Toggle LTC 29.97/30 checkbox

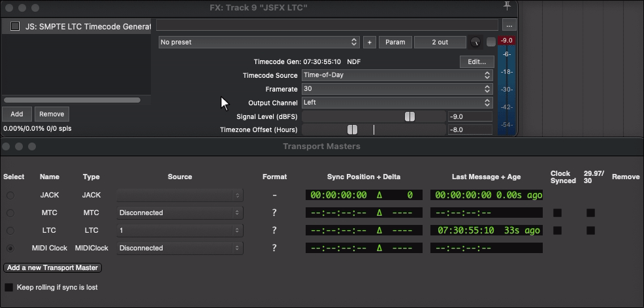(x=590, y=231)
